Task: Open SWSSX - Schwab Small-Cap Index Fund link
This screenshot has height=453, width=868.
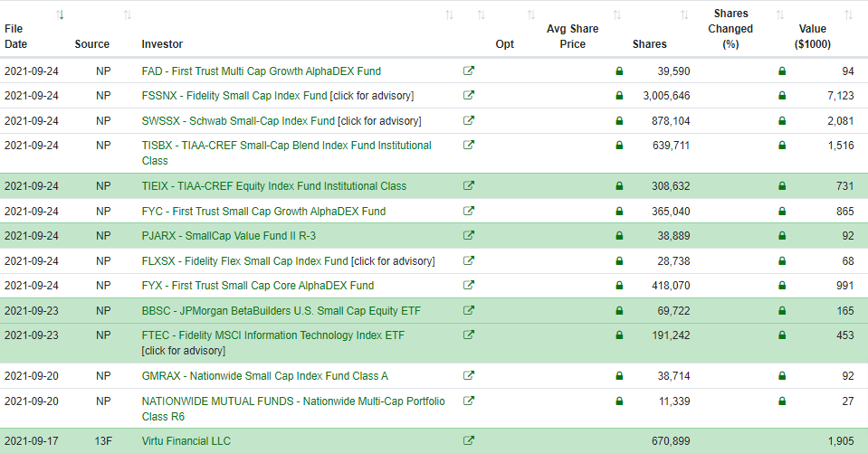Action: click(238, 120)
